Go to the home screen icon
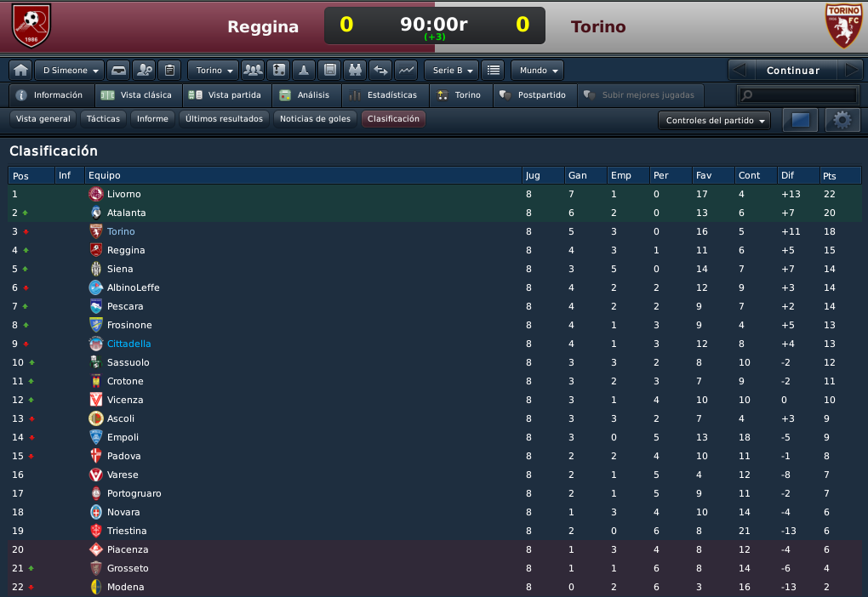Viewport: 868px width, 597px height. point(21,71)
